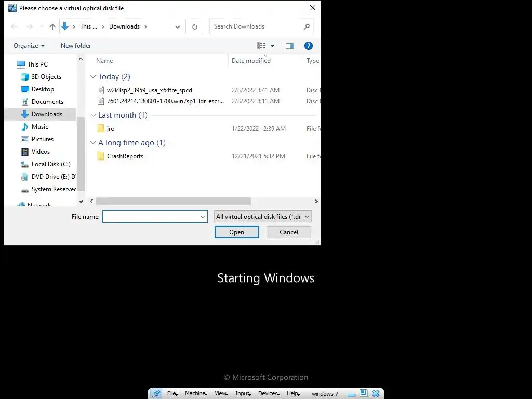Open the File name history dropdown
This screenshot has height=399, width=532.
point(203,217)
